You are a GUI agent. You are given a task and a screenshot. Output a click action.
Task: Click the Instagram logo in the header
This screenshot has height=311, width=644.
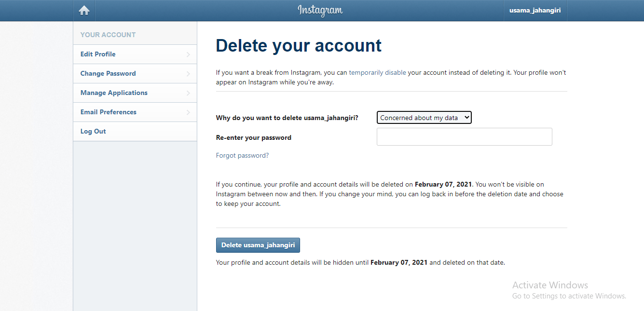tap(320, 10)
